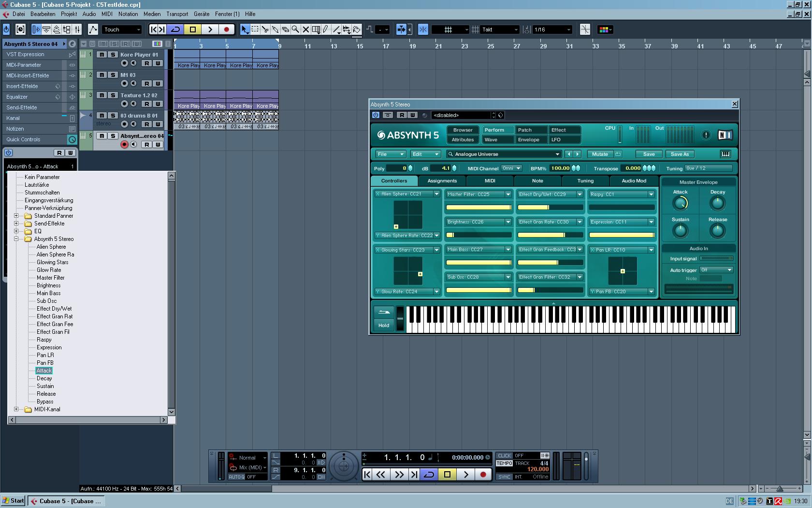Open the MIDI Channel Omni dropdown
This screenshot has width=812, height=508.
tap(511, 168)
